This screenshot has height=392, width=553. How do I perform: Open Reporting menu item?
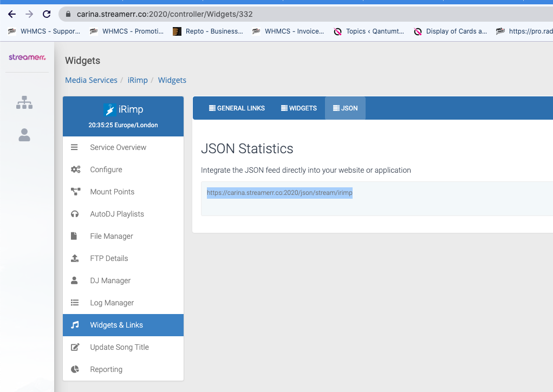pos(123,369)
